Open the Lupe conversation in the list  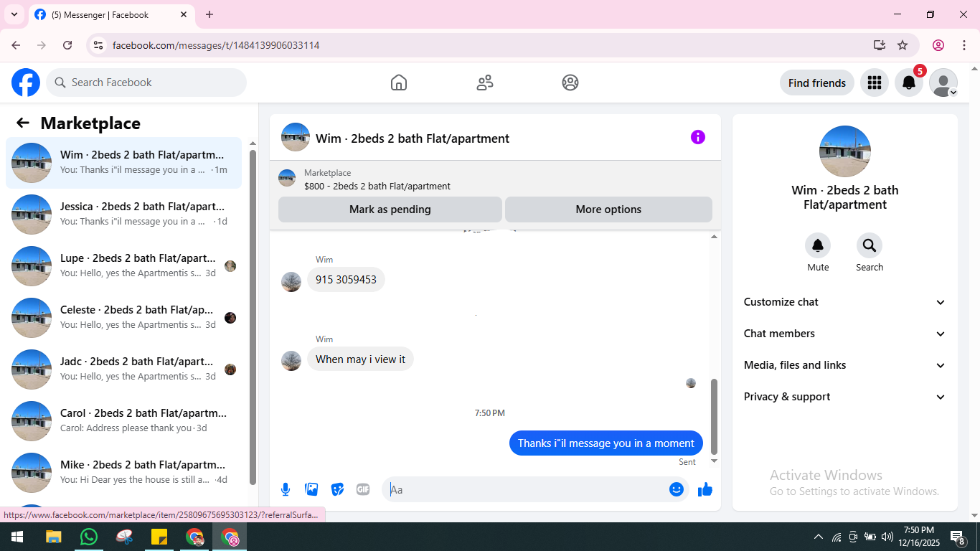(123, 266)
